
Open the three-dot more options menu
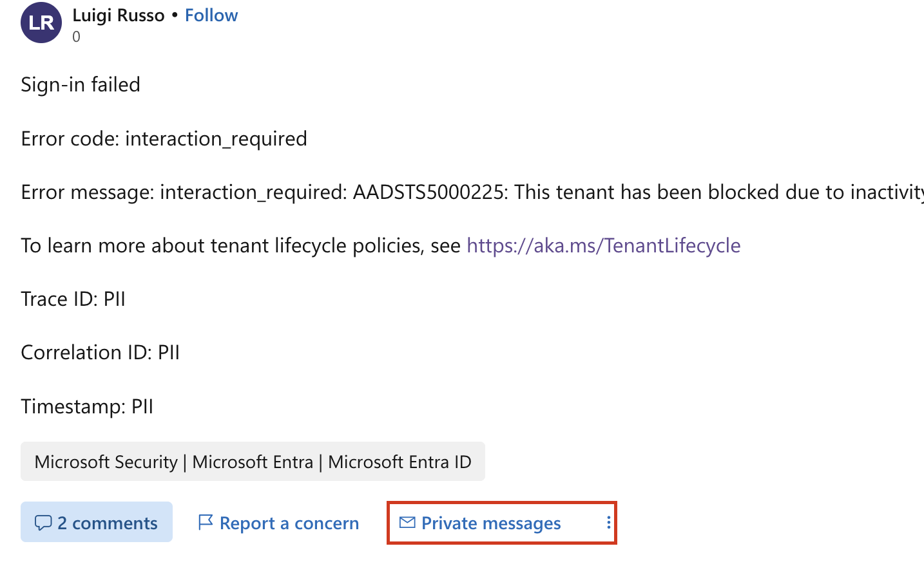tap(608, 523)
